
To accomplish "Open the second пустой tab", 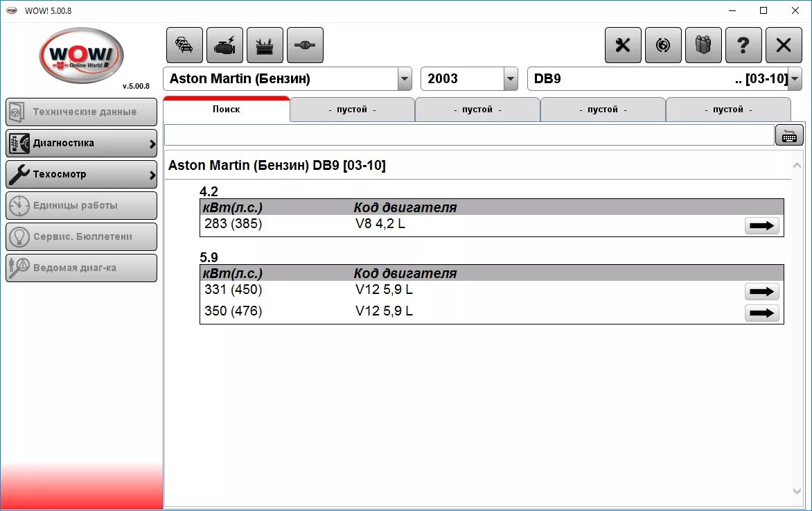I will [x=477, y=110].
